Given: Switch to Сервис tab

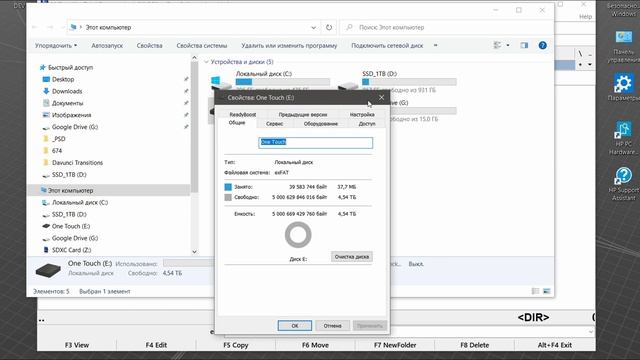Looking at the screenshot, I should pyautogui.click(x=274, y=123).
